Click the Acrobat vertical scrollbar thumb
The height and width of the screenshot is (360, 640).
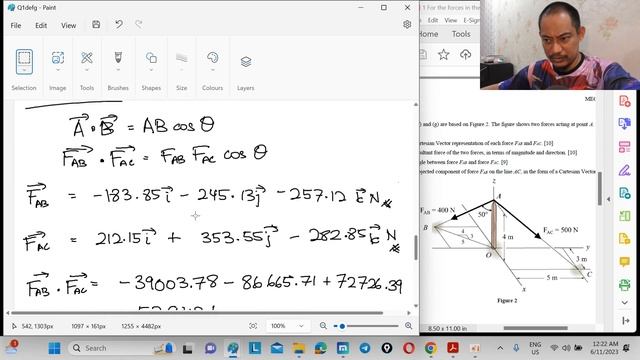coord(600,189)
